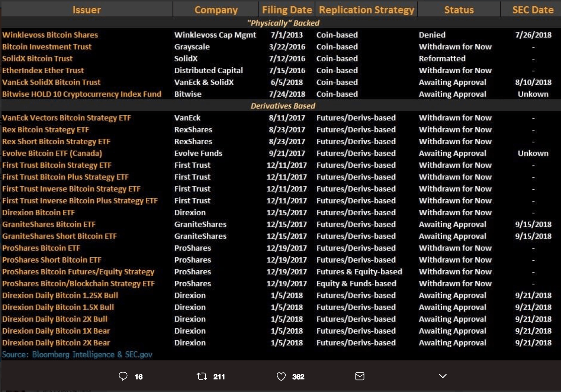The height and width of the screenshot is (392, 561).
Task: Click Bitcoin Investment Trust issuer cell
Action: tap(47, 47)
